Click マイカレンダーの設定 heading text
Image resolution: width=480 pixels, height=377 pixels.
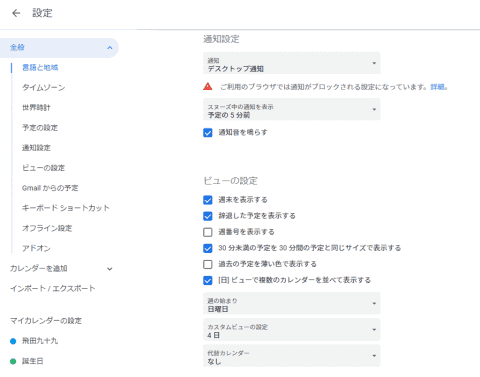(46, 321)
